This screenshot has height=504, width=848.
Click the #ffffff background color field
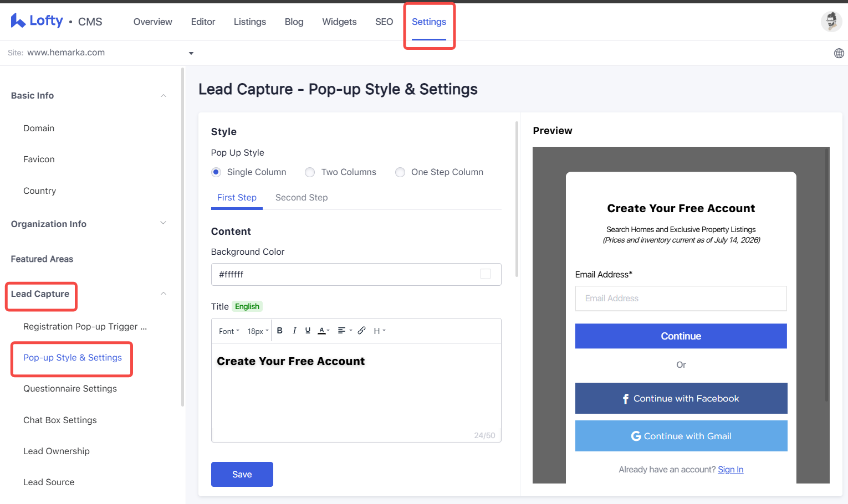(356, 274)
